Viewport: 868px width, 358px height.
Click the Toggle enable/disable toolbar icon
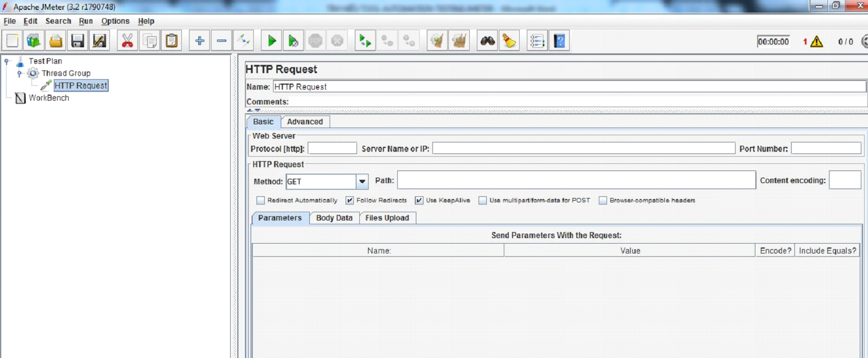[243, 41]
